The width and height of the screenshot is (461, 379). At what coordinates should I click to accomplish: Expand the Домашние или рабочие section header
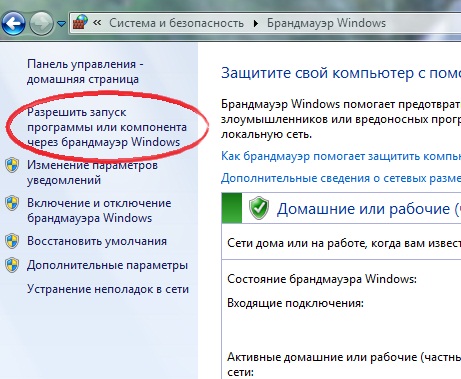[x=341, y=208]
